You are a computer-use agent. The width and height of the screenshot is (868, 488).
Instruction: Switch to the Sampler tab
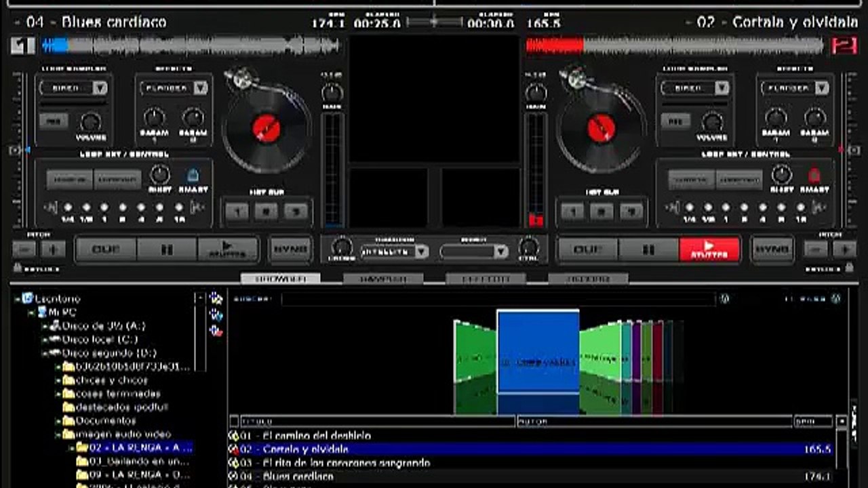point(383,279)
